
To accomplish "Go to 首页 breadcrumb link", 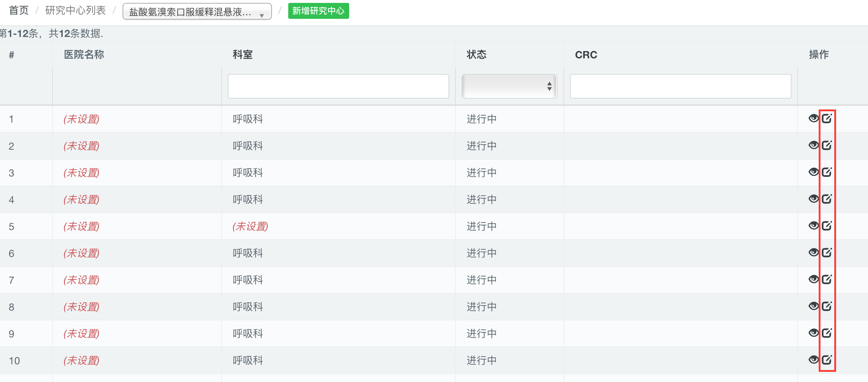I will pyautogui.click(x=18, y=11).
